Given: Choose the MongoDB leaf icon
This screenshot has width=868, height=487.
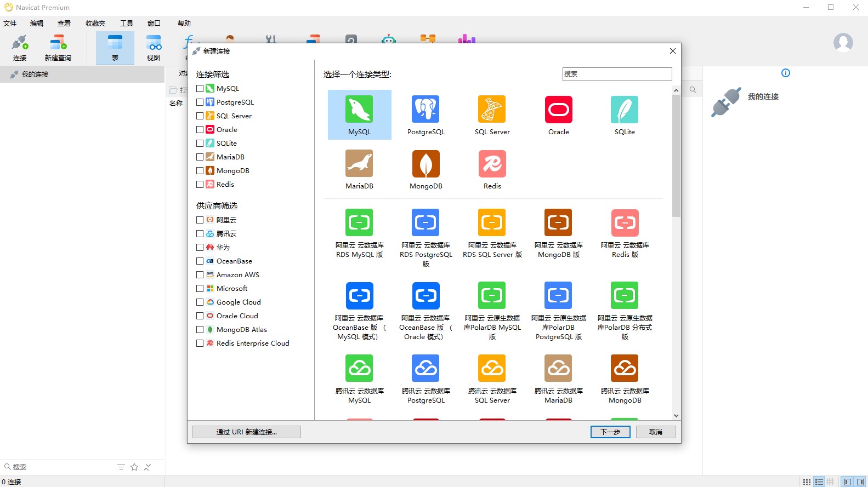Looking at the screenshot, I should pos(426,164).
